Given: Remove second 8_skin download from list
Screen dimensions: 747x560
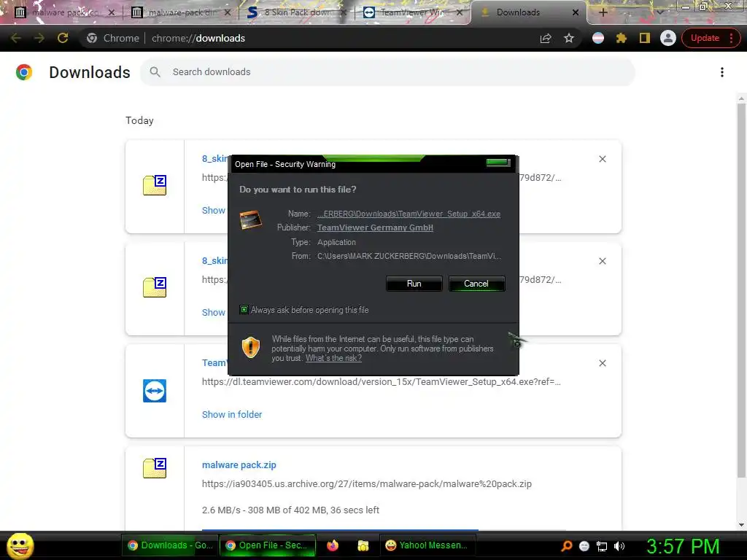Looking at the screenshot, I should [x=602, y=261].
